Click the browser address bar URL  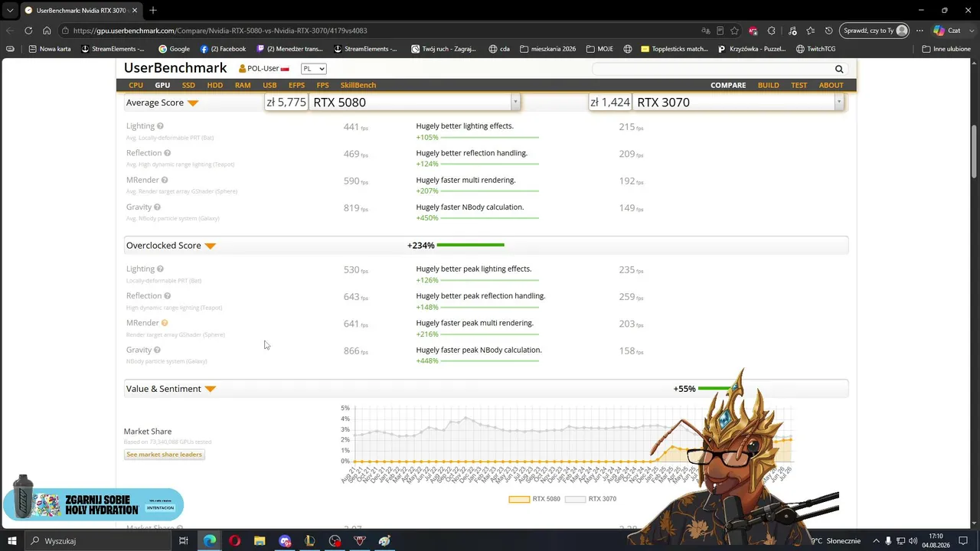[x=220, y=31]
